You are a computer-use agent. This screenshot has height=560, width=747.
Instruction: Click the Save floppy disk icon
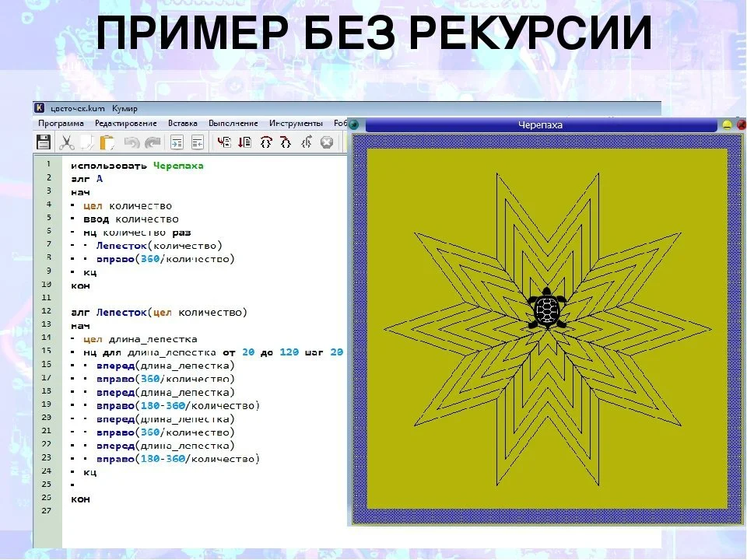coord(44,142)
